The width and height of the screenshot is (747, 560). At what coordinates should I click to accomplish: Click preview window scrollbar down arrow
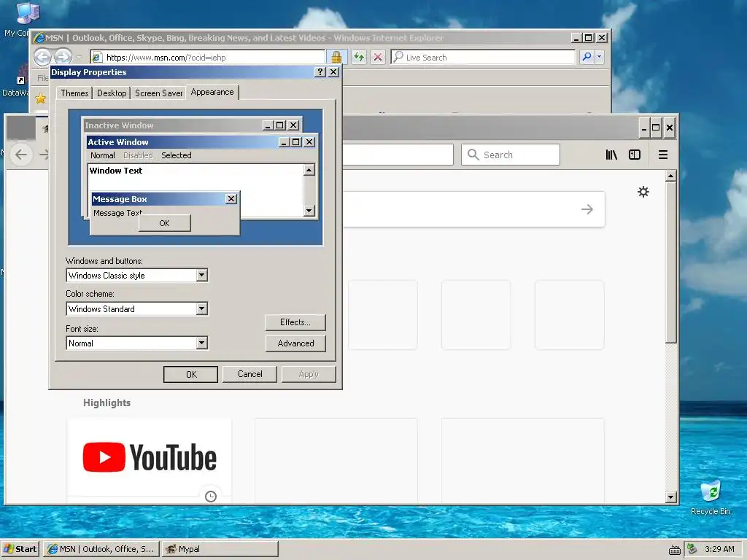pyautogui.click(x=309, y=211)
